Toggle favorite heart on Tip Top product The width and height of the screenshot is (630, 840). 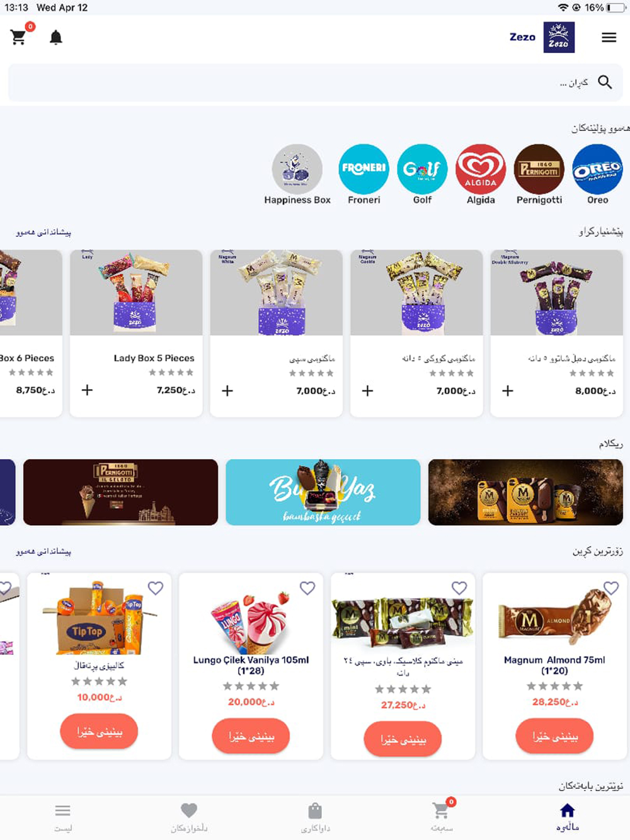coord(156,587)
